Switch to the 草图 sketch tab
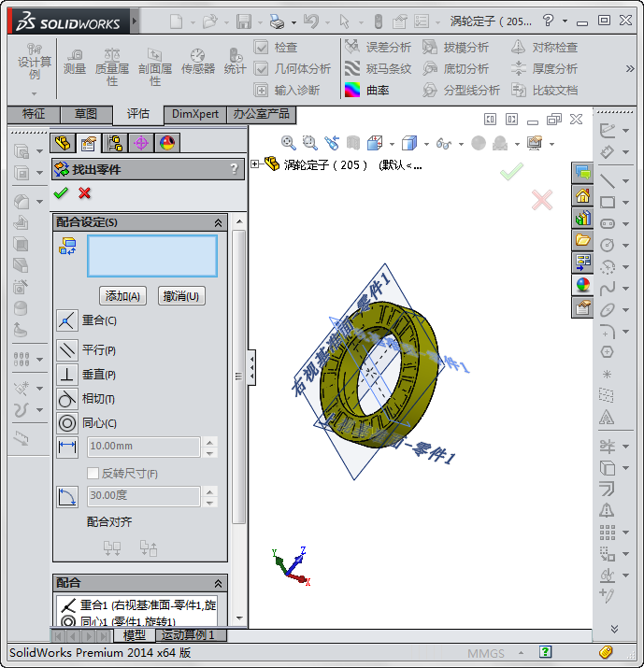This screenshot has height=668, width=644. [85, 113]
